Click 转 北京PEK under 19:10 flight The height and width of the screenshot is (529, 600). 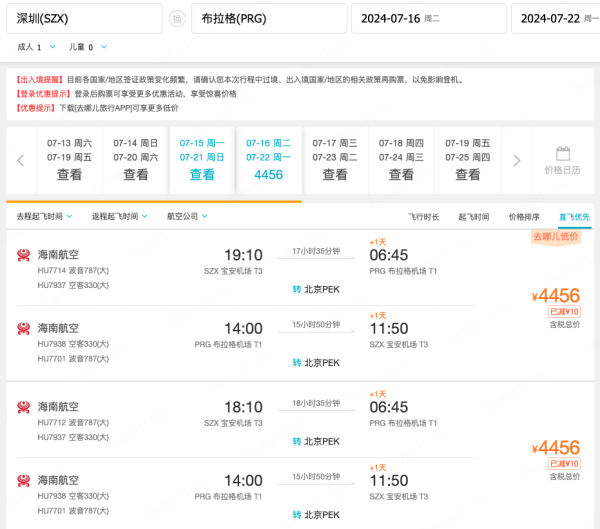316,289
